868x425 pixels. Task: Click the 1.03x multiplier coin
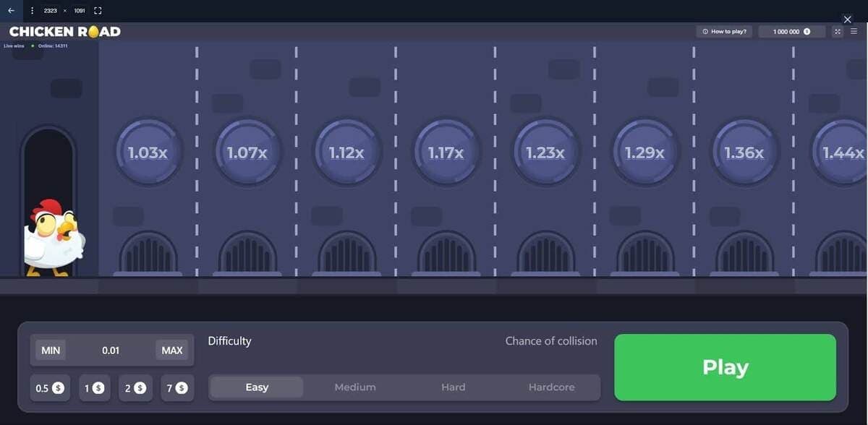click(x=148, y=153)
